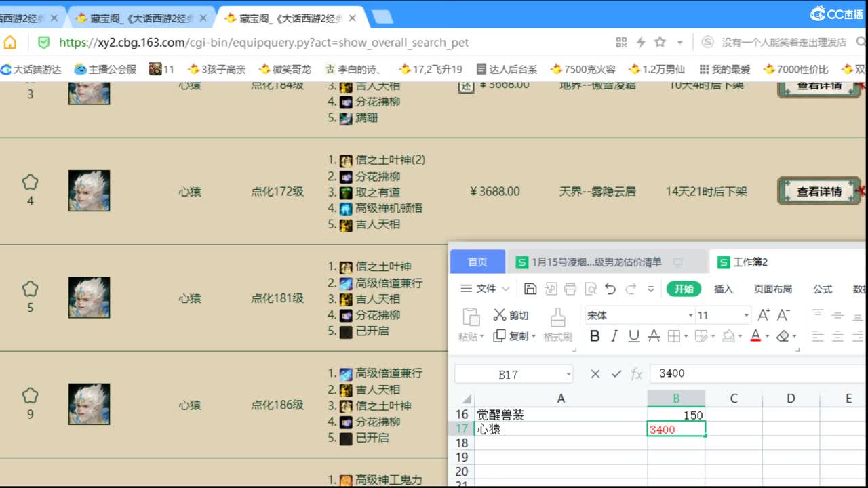Click the 格式刷 format painter

[x=557, y=325]
